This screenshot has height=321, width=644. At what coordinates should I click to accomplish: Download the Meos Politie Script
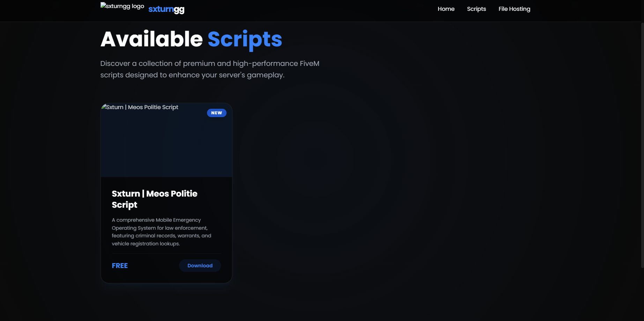200,265
